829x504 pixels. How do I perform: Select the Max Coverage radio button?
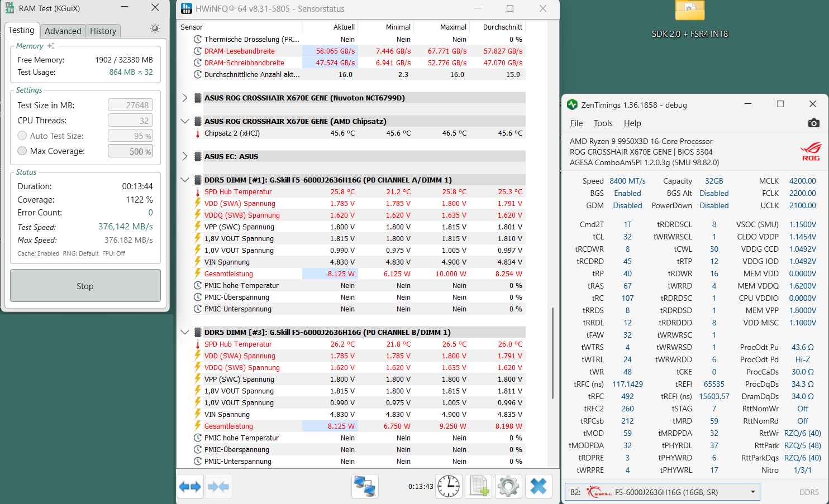[x=22, y=151]
